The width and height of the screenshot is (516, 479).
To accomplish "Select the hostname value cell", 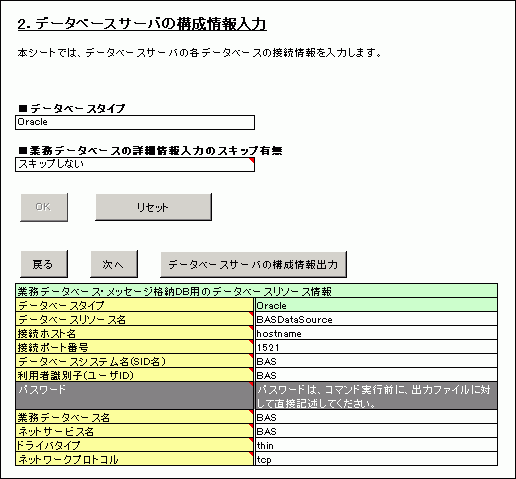I will [376, 333].
